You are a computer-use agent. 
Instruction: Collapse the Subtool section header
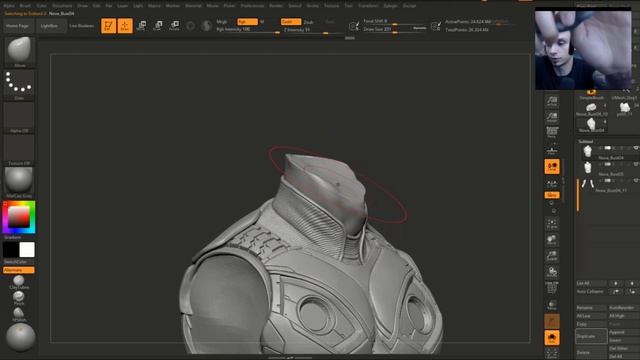(586, 141)
